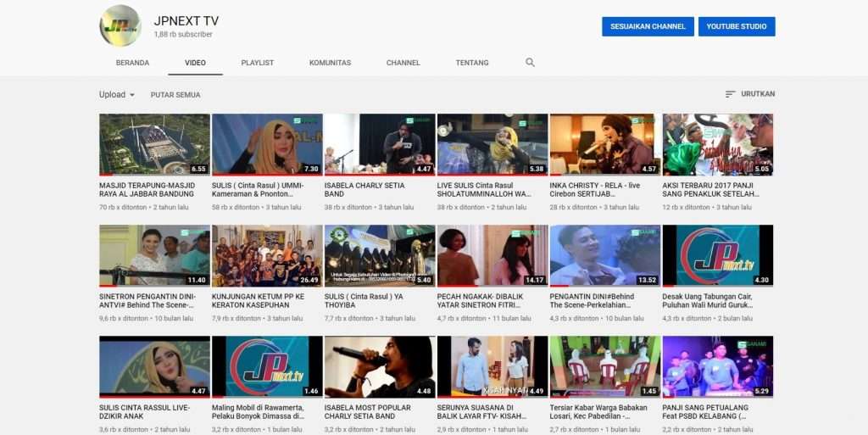
Task: Open the 4.47 ISABELA CHARLY SETIA BAND thumbnail
Action: [380, 145]
